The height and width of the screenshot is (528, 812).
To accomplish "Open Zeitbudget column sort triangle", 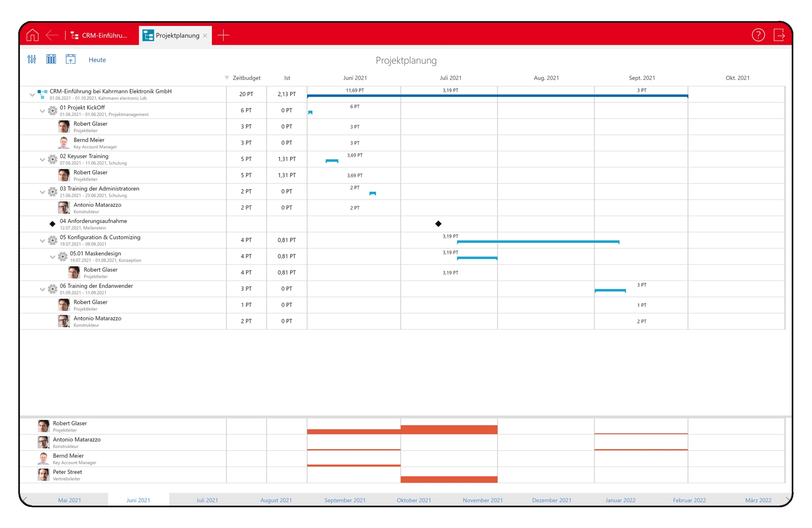I will (x=227, y=78).
